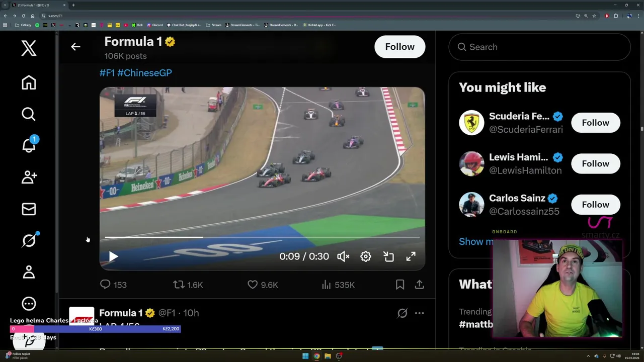Image resolution: width=644 pixels, height=362 pixels.
Task: Bookmark the Formula 1 video post
Action: coord(400,285)
